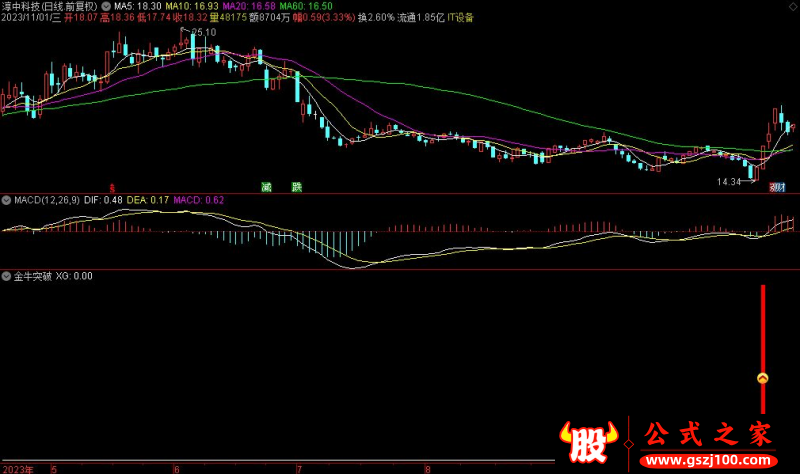Click the green 减 marker under the chart
This screenshot has width=800, height=474.
266,187
